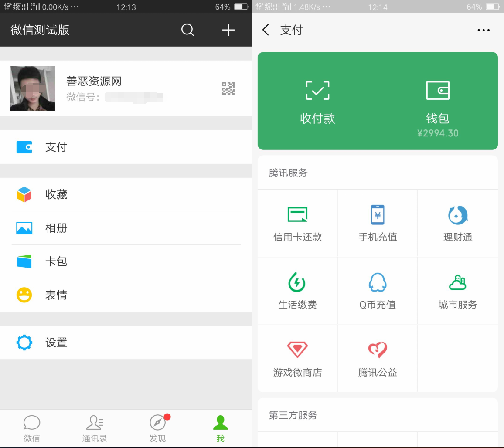Switch to the 通讯录 contacts tab
The width and height of the screenshot is (504, 448).
95,428
